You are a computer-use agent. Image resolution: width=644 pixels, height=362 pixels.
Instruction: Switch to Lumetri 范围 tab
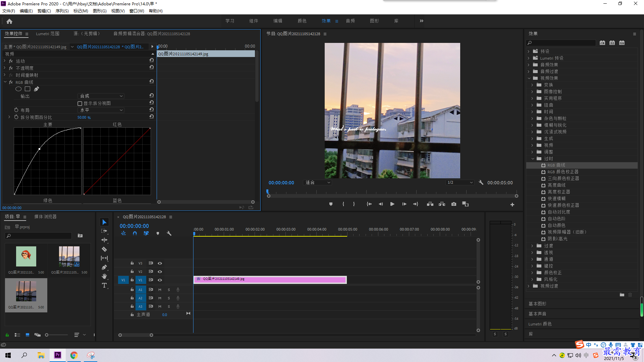click(x=48, y=34)
